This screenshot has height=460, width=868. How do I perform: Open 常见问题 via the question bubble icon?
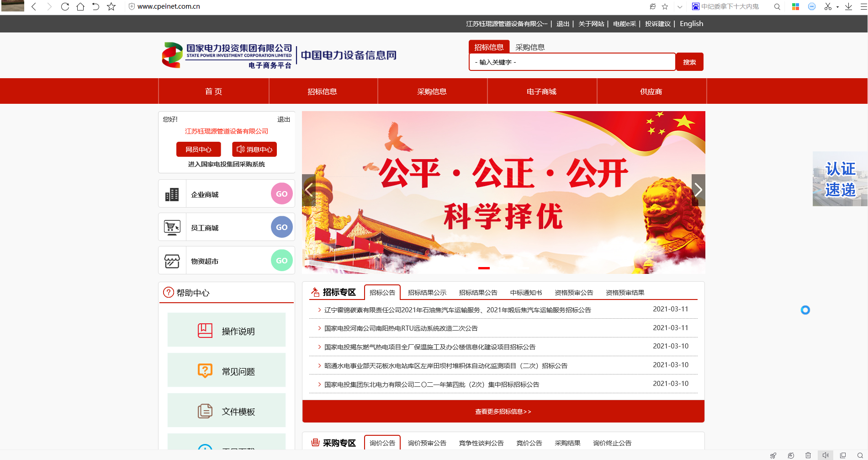coord(205,369)
